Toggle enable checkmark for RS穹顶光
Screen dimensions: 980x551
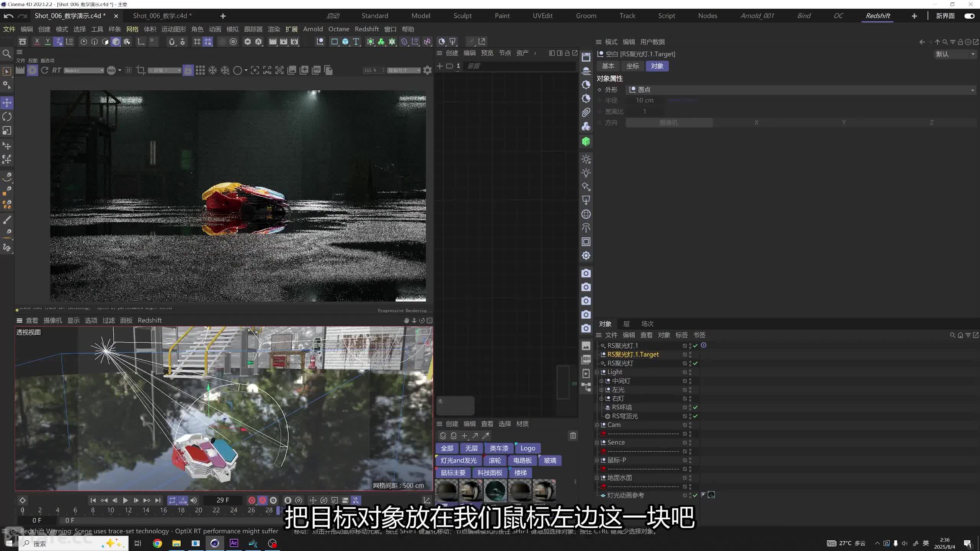(x=695, y=416)
